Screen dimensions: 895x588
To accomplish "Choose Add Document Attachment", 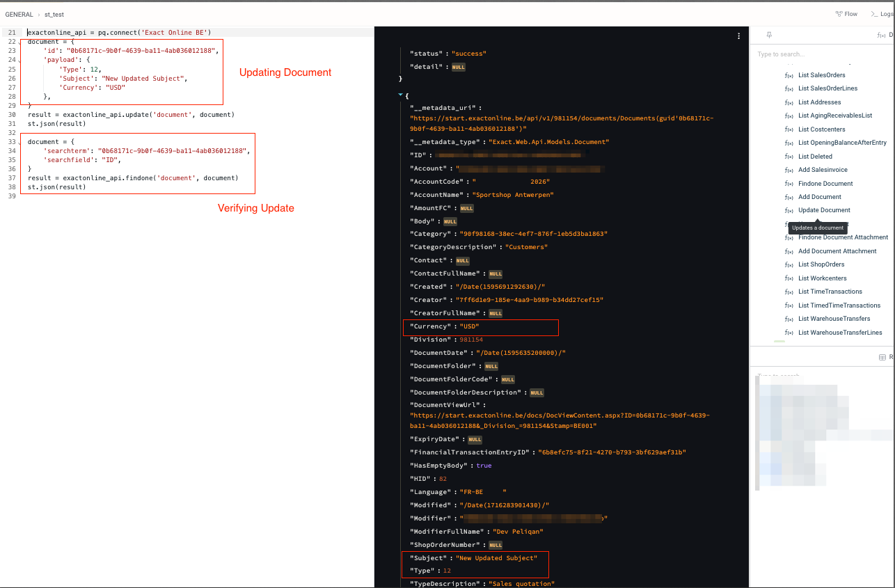I will [837, 251].
